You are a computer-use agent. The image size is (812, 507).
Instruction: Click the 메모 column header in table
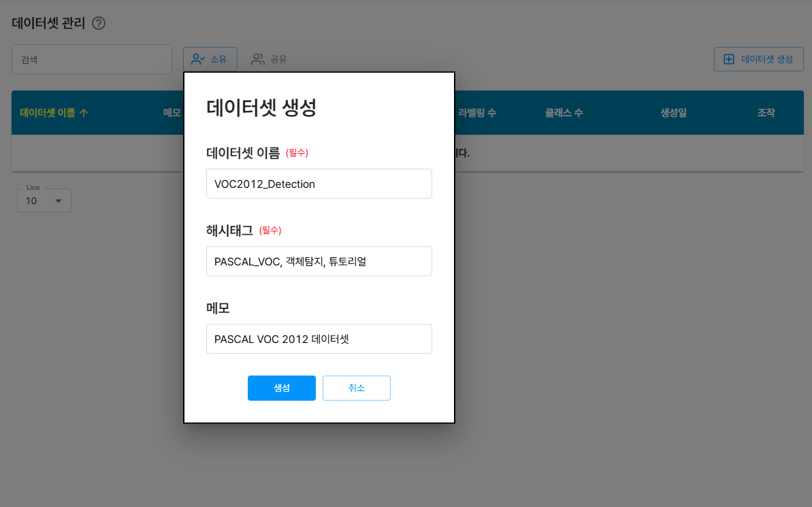(x=172, y=112)
